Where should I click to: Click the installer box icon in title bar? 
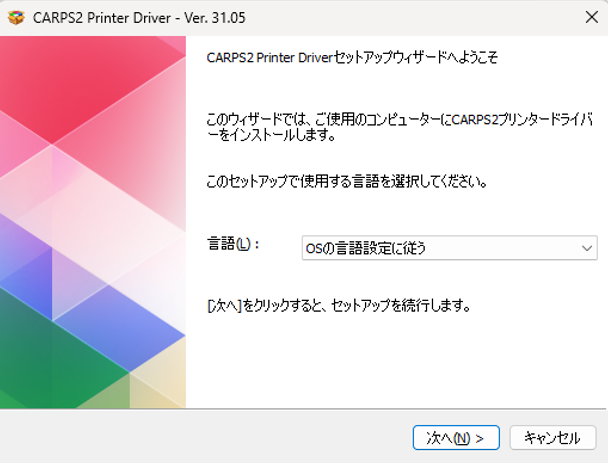[x=16, y=17]
